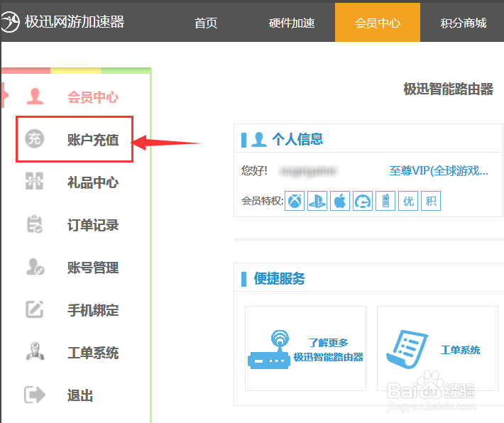This screenshot has width=504, height=423.
Task: Click the 个人信息 profile icon
Action: [x=259, y=140]
